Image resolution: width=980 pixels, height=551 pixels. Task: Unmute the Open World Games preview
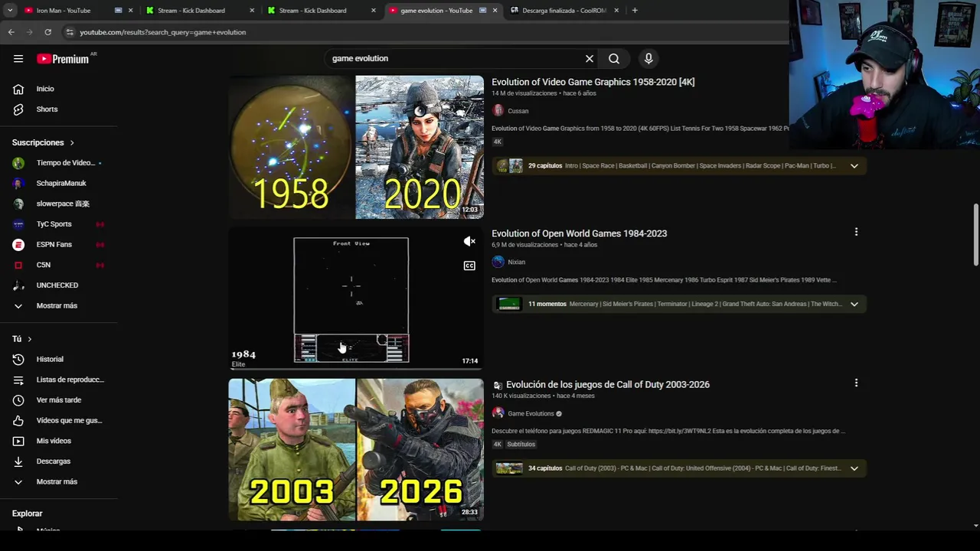pos(469,242)
